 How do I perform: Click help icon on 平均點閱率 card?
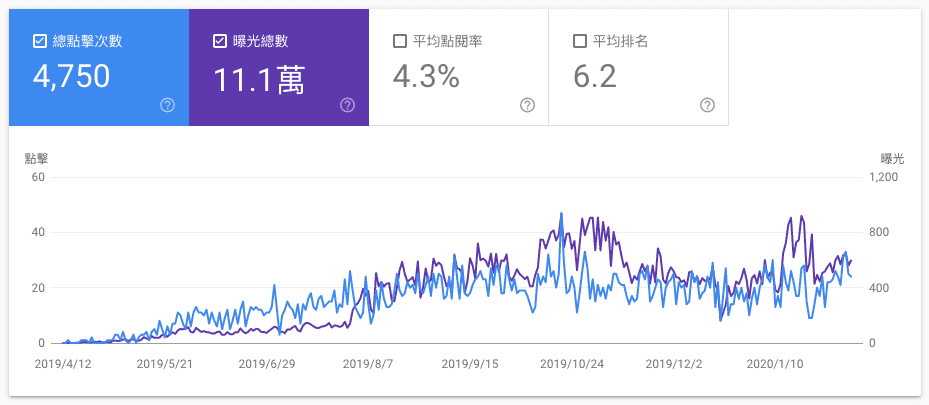tap(527, 105)
